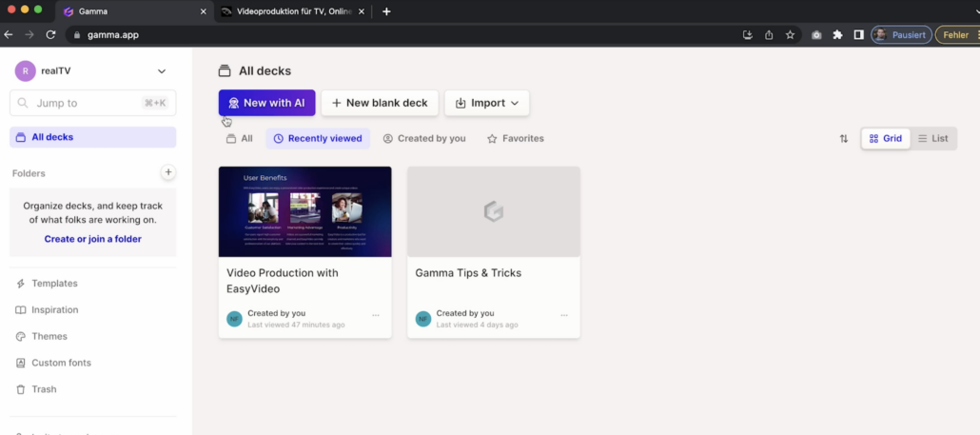
Task: Select the Gamma browser tab
Action: pyautogui.click(x=133, y=11)
